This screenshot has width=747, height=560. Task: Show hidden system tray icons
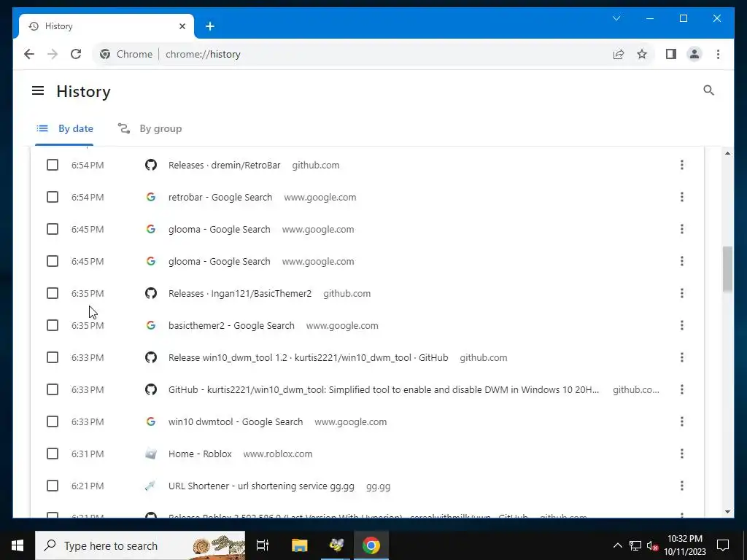tap(617, 545)
